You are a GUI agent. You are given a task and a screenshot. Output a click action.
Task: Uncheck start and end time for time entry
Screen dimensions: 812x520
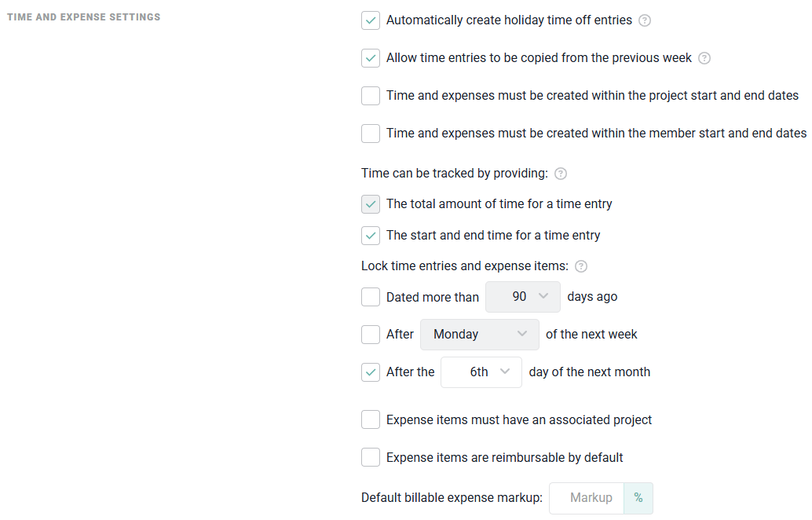click(x=371, y=235)
